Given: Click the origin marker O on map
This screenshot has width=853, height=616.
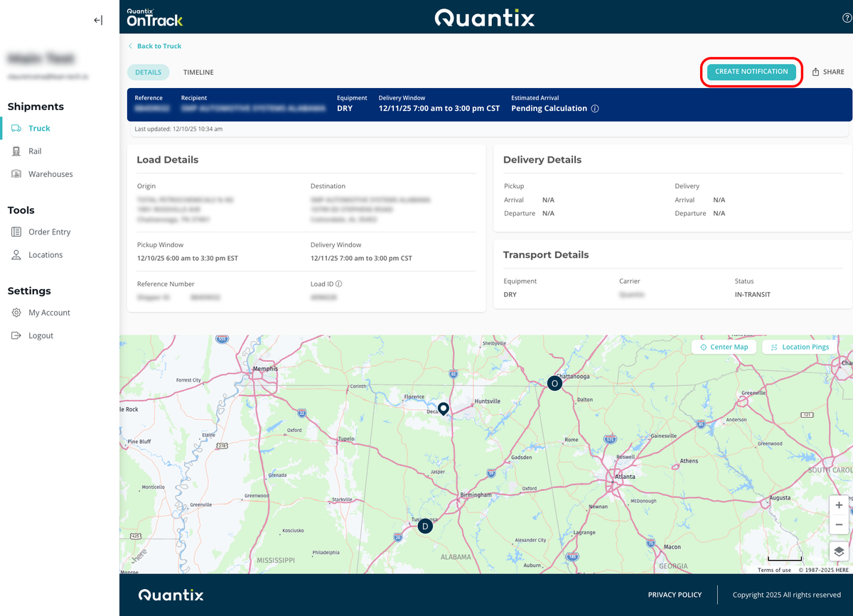Looking at the screenshot, I should tap(554, 384).
